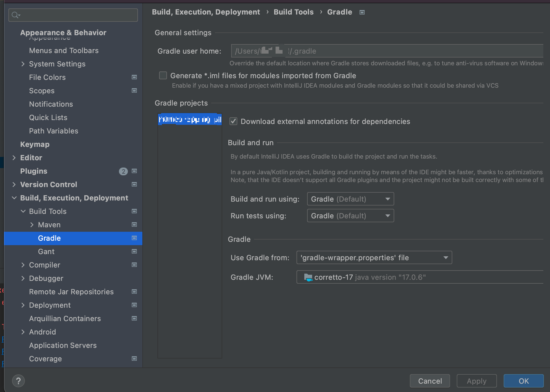The image size is (550, 392).
Task: Click project-level icon beside File Colors
Action: [x=134, y=77]
